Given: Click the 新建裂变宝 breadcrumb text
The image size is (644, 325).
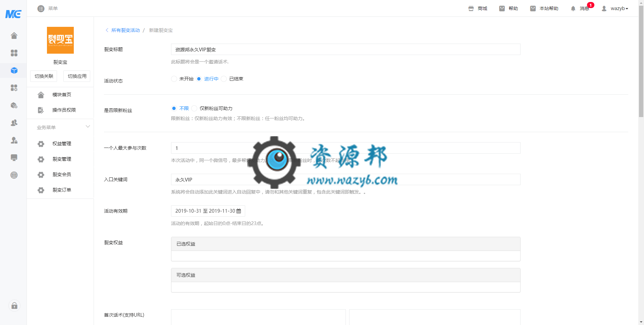Looking at the screenshot, I should (161, 30).
